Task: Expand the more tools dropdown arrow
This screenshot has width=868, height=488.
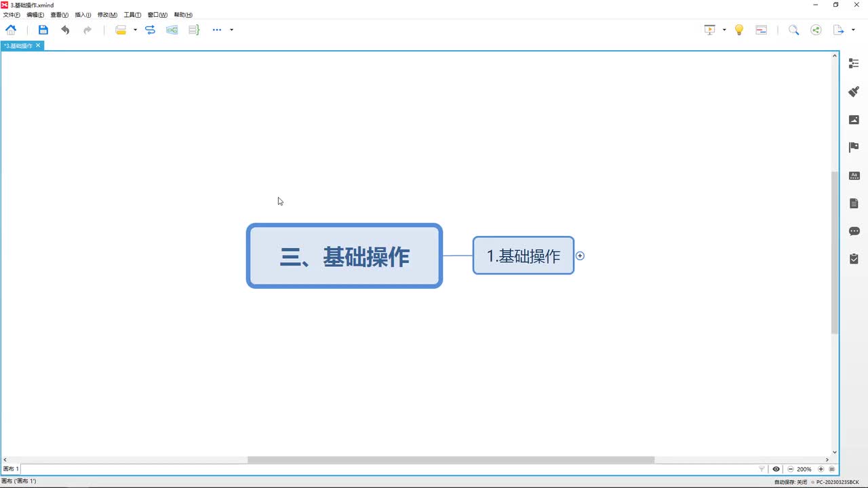Action: click(x=232, y=30)
